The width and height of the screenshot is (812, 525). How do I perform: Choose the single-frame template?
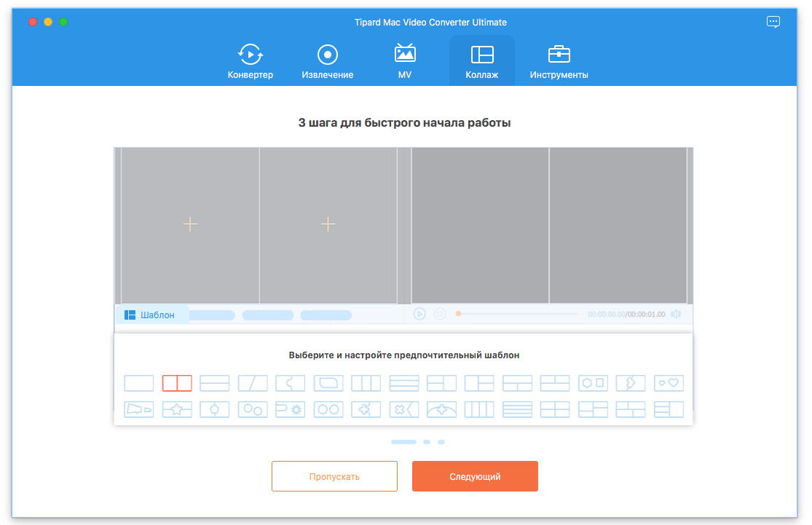point(139,383)
